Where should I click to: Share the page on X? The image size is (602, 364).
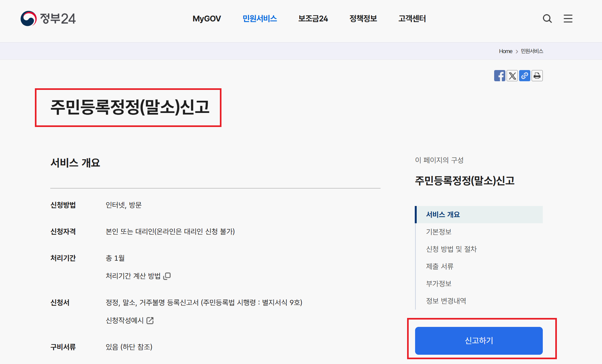click(512, 75)
